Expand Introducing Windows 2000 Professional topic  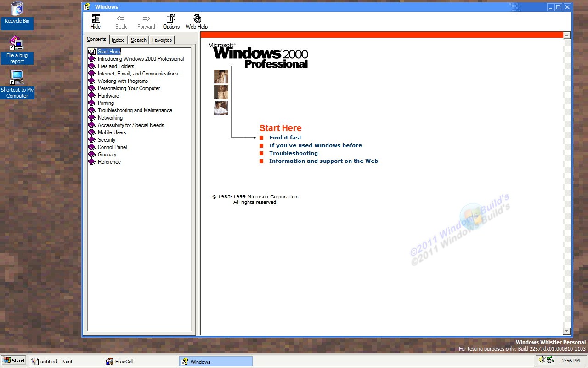coord(141,59)
